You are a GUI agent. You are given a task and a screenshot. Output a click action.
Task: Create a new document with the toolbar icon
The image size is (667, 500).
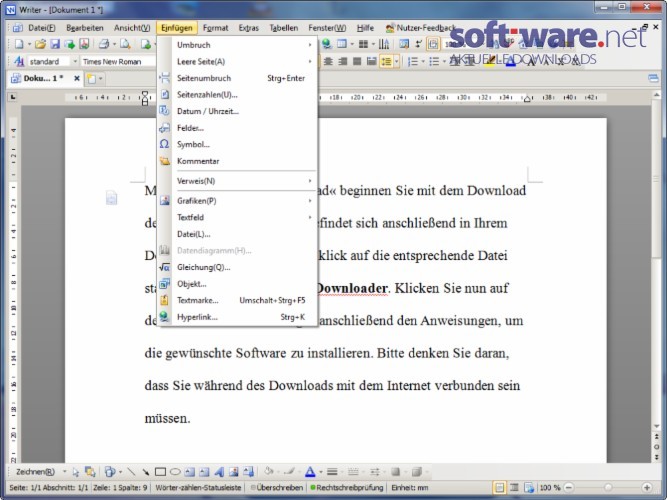[x=19, y=44]
